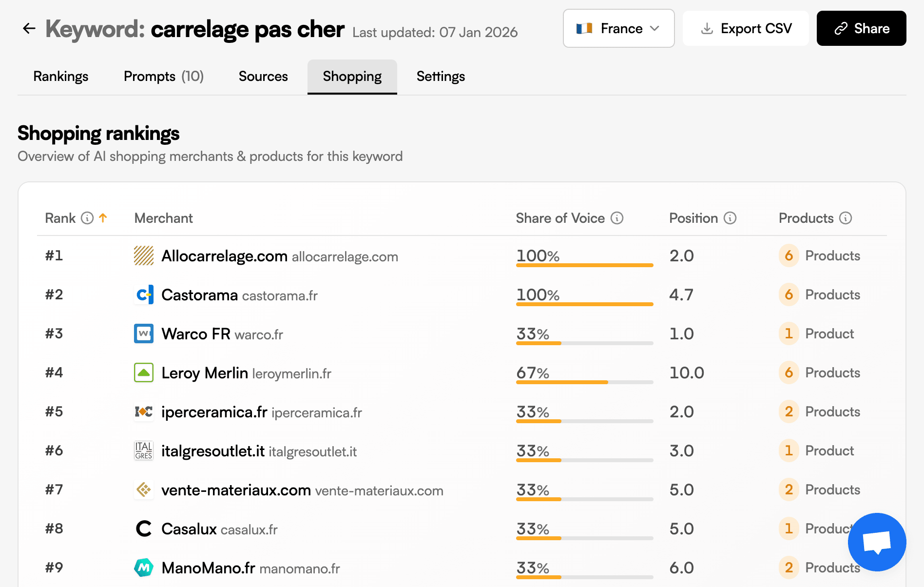The height and width of the screenshot is (587, 924).
Task: Click the info icon beside Share of Voice
Action: pos(617,218)
